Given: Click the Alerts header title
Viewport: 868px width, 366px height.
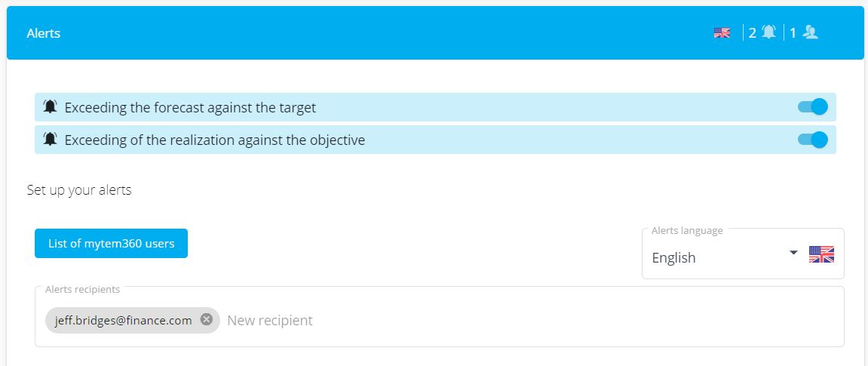Looking at the screenshot, I should click(43, 33).
